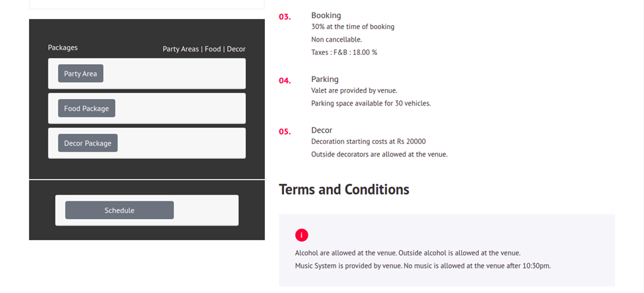Select the Booking section heading
Screen dimensions: 644x293
(326, 16)
